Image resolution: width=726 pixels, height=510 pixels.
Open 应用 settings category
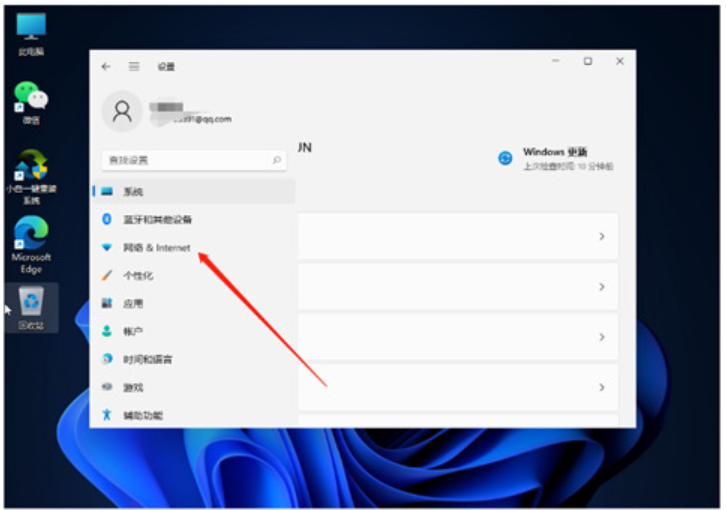(x=194, y=303)
